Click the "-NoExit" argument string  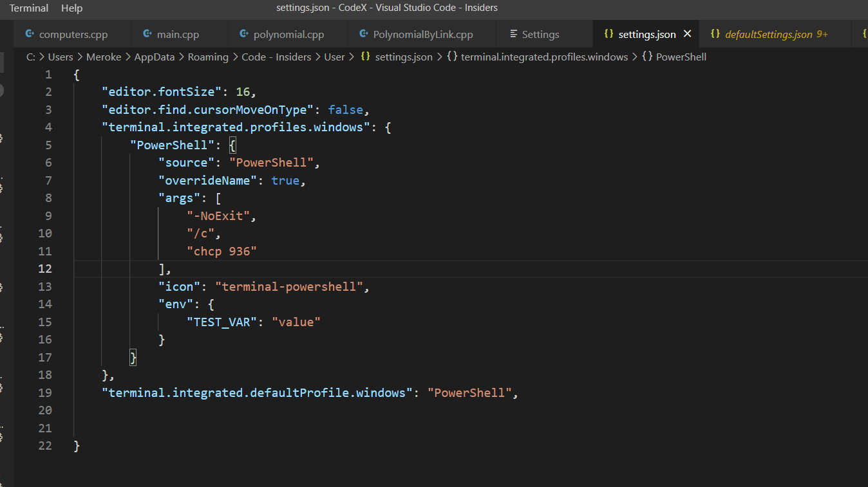click(218, 216)
